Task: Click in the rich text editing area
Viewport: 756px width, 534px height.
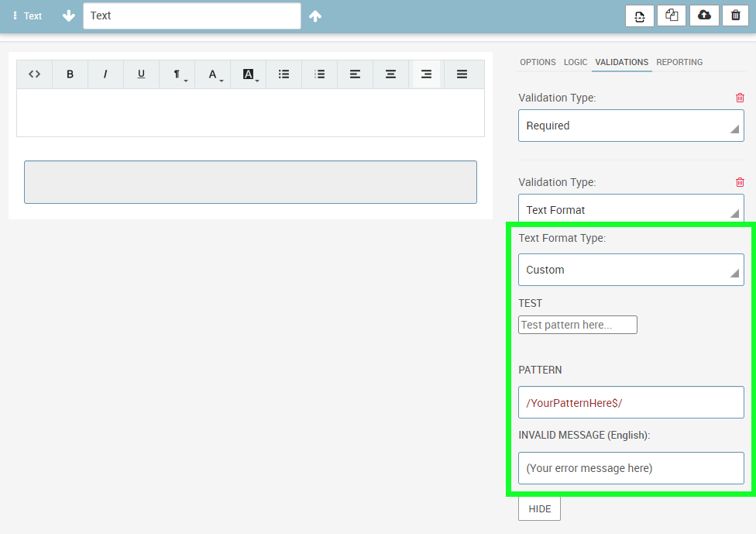Action: tap(250, 112)
